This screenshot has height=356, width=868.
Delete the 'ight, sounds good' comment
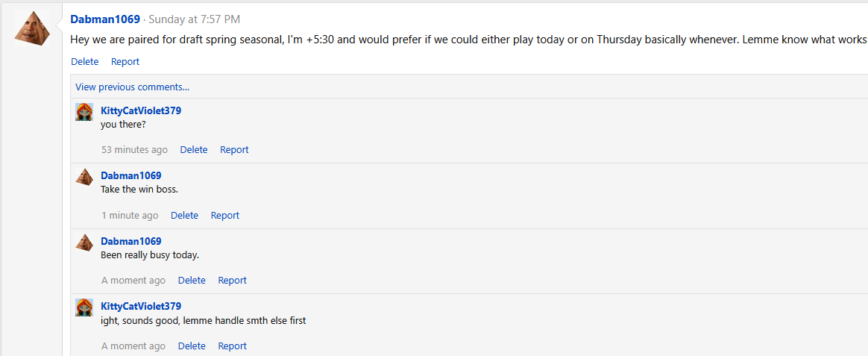coord(192,346)
